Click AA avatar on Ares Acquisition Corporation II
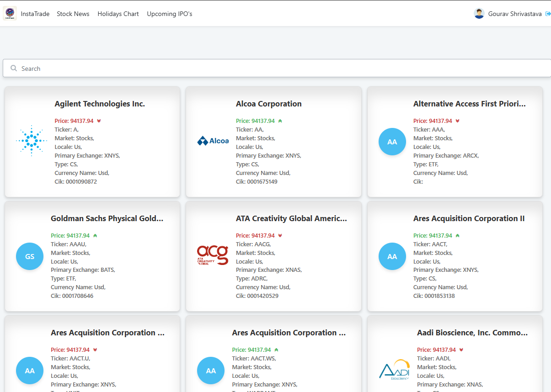Image resolution: width=551 pixels, height=392 pixels. coord(392,256)
